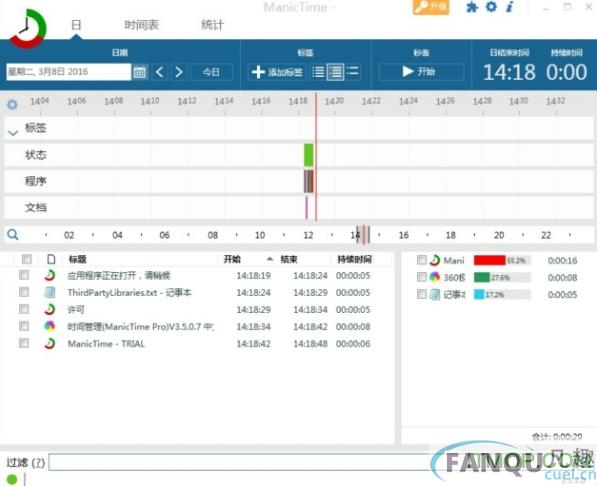The image size is (597, 486).
Task: Click the blue 17.2% usage bar
Action: coord(479,294)
